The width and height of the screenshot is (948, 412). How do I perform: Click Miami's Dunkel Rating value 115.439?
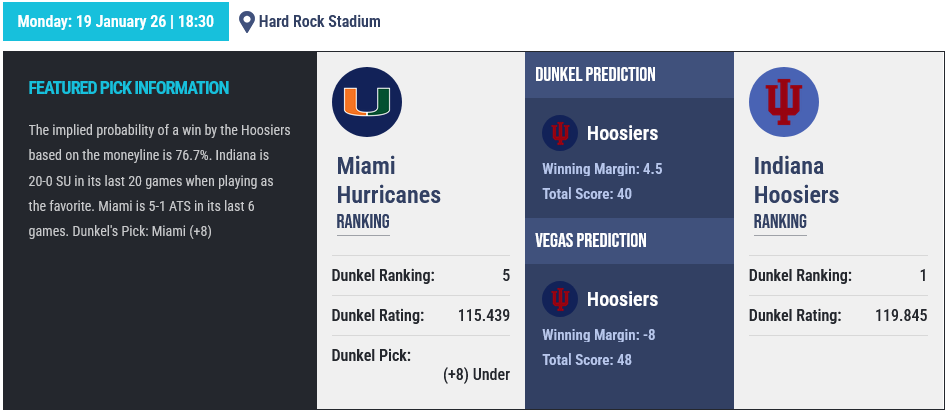(x=483, y=316)
